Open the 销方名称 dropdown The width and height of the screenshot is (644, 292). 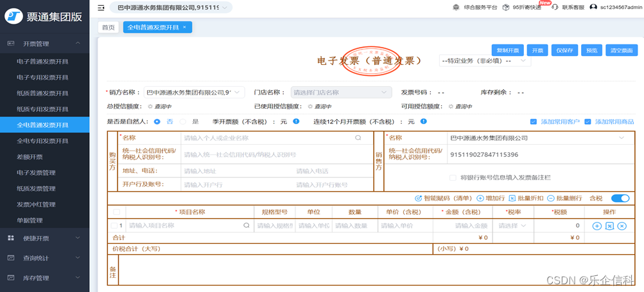195,93
